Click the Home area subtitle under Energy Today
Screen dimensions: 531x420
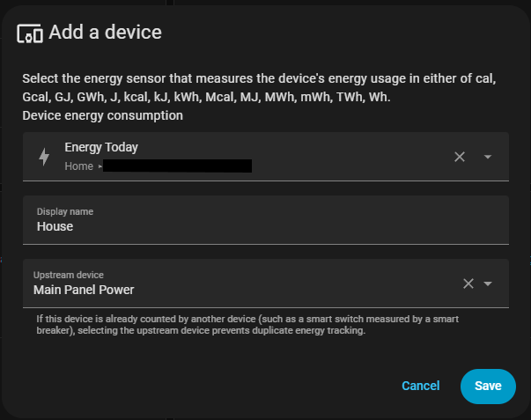tap(78, 166)
